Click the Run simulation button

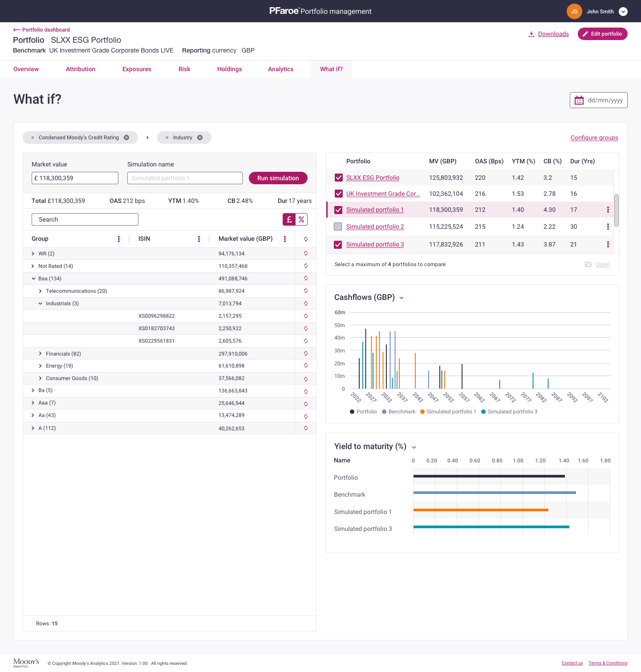[x=278, y=178]
